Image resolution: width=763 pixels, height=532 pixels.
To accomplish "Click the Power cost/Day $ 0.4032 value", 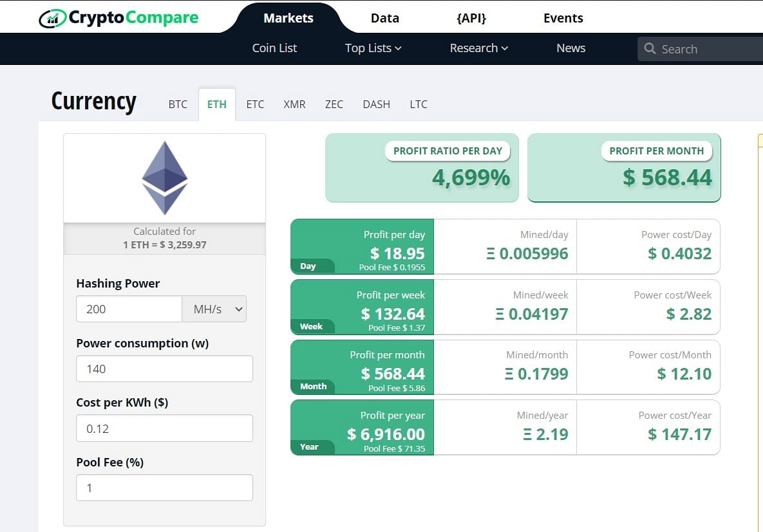I will [679, 253].
